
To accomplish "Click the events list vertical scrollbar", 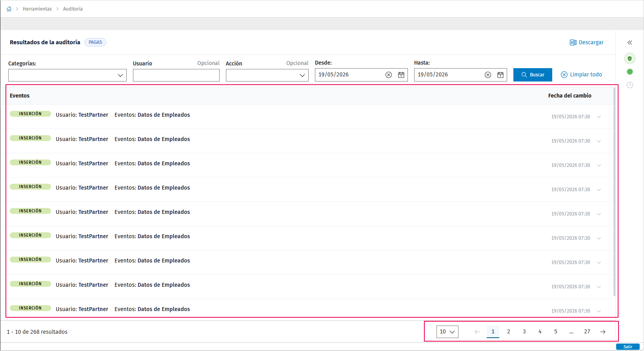I will click(x=615, y=192).
